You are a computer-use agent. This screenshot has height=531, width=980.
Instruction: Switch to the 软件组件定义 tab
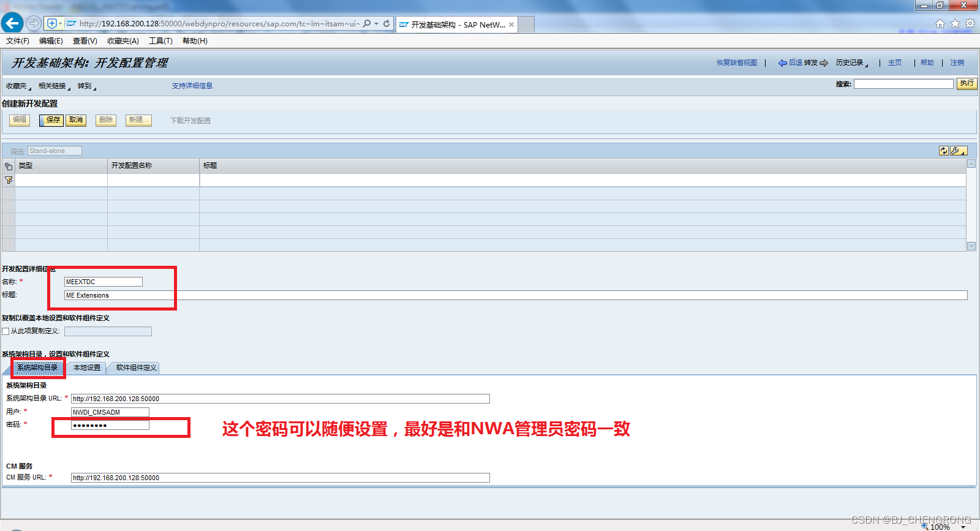[x=136, y=367]
